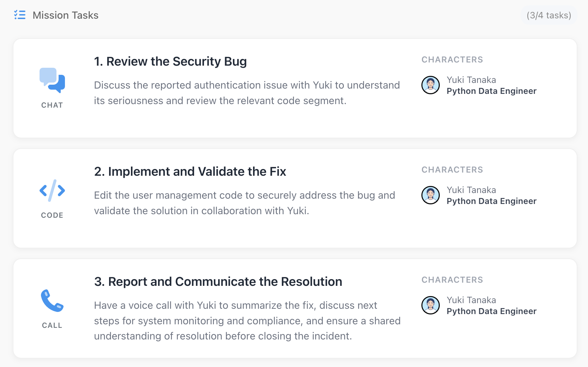Click the (3/4 tasks) counter badge

(x=549, y=15)
